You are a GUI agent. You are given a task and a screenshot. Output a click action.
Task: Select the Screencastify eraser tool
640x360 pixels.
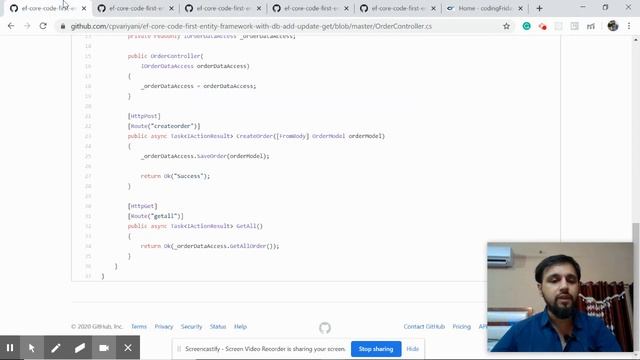click(x=80, y=348)
